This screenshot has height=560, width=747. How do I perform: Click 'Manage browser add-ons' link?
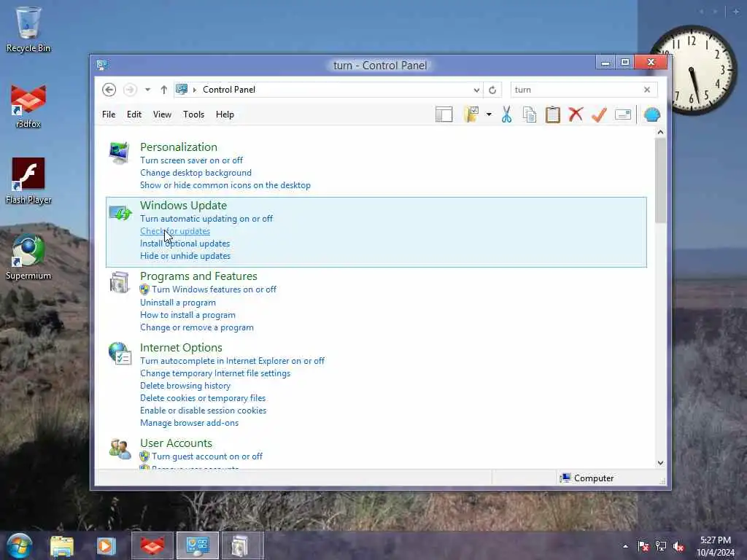(190, 423)
